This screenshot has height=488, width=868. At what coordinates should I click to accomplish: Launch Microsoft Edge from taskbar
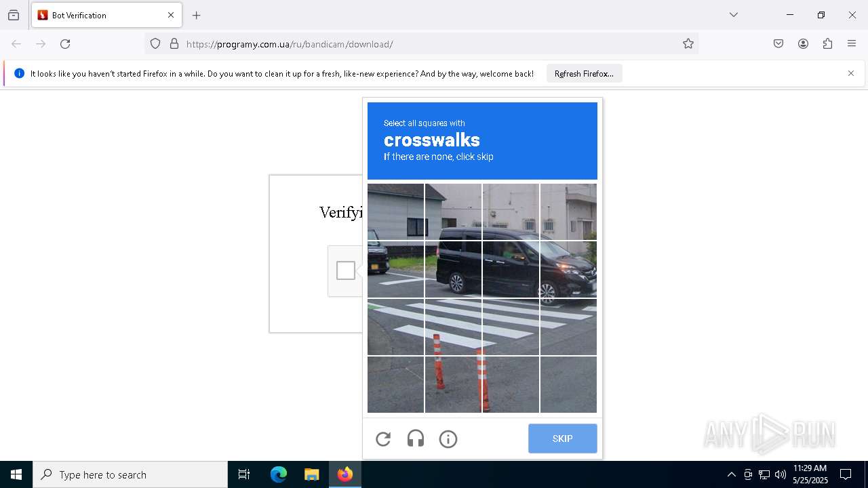[x=279, y=474]
